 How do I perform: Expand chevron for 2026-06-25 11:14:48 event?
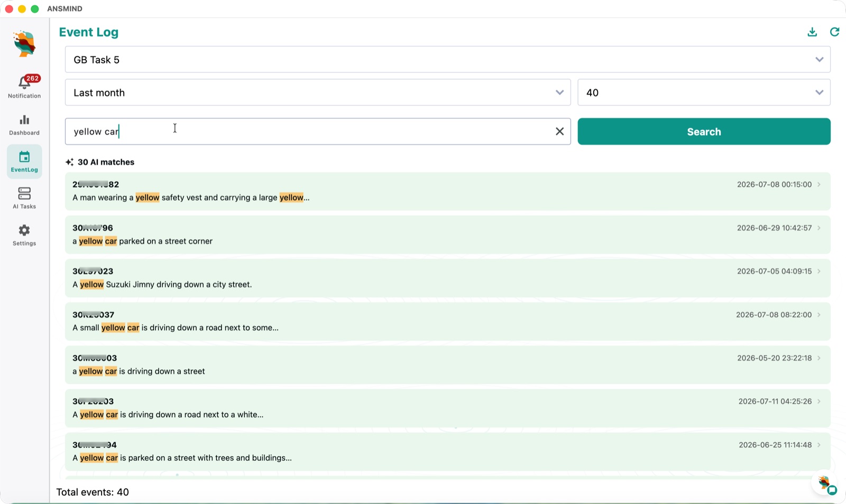click(x=819, y=445)
